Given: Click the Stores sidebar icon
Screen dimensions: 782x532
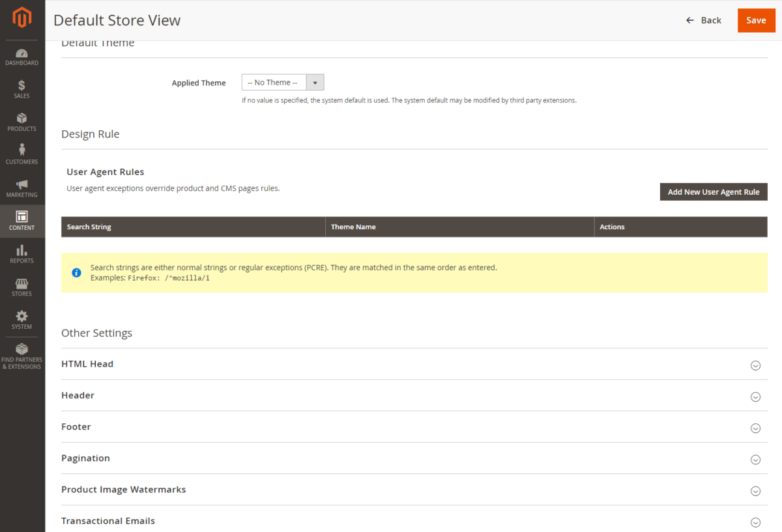Looking at the screenshot, I should pyautogui.click(x=22, y=287).
